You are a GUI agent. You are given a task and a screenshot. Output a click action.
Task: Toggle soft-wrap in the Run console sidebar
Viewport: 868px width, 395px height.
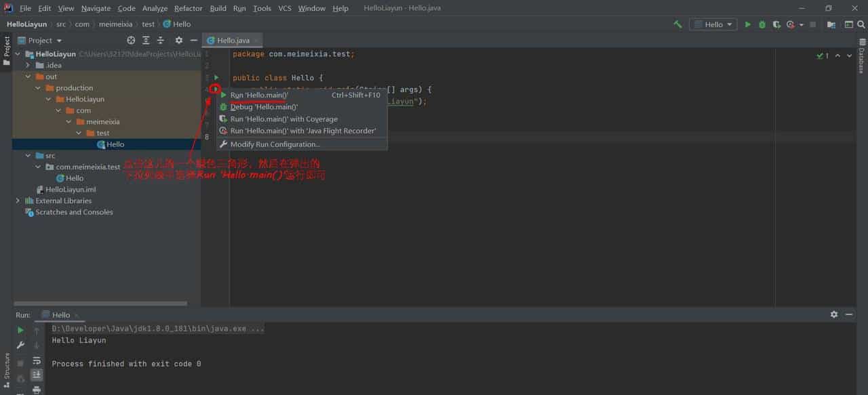point(37,362)
